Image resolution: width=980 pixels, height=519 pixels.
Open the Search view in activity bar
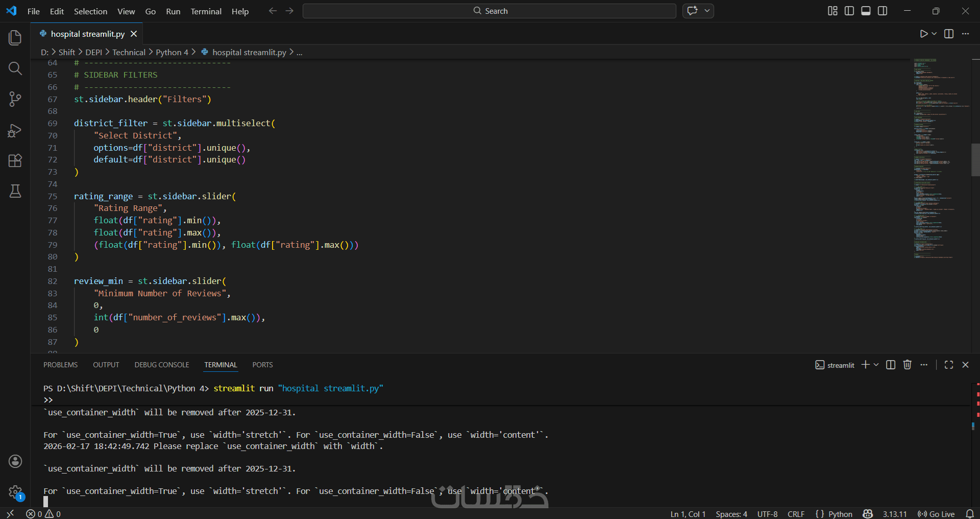[15, 68]
